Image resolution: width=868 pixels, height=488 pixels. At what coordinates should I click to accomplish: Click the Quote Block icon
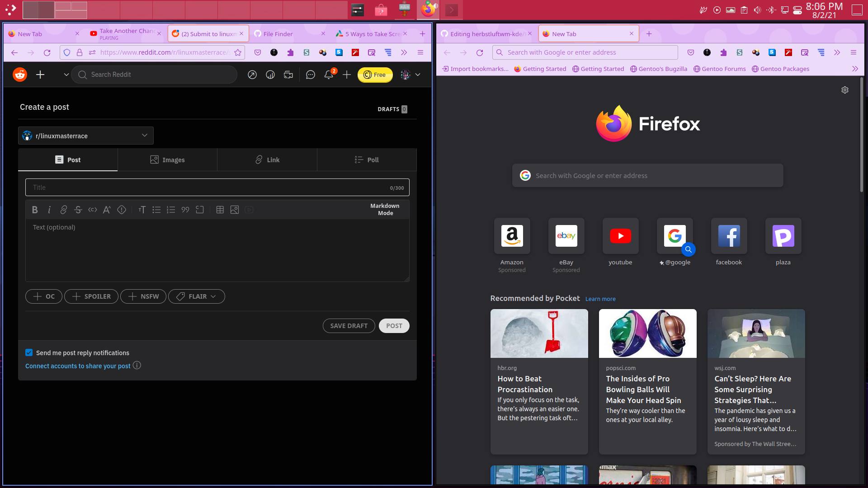tap(185, 210)
